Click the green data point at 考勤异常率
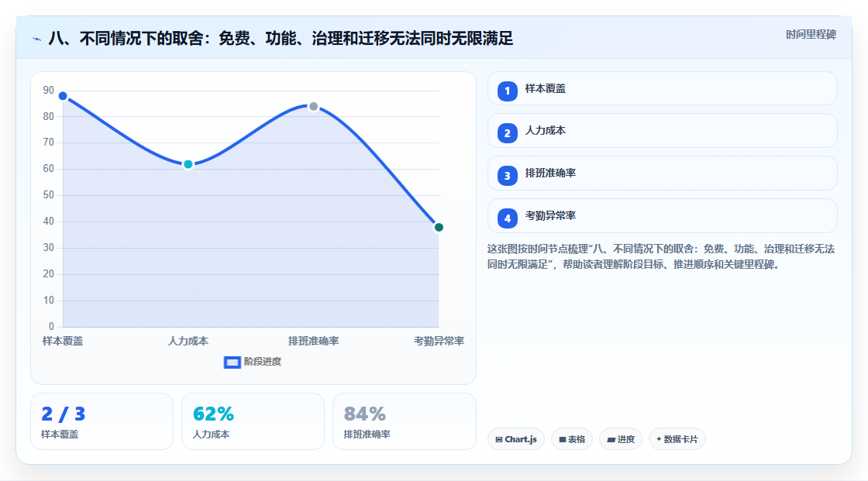This screenshot has height=481, width=868. click(439, 228)
